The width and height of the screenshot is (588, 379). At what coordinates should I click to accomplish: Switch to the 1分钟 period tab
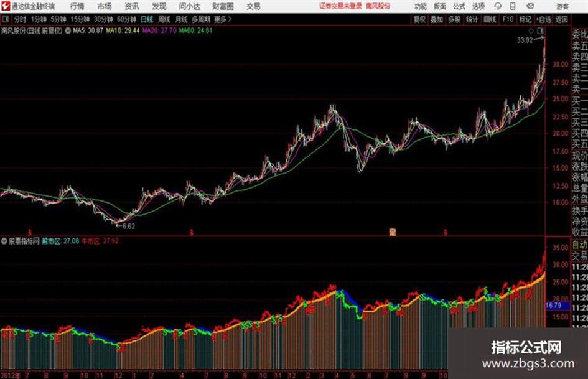tap(38, 19)
